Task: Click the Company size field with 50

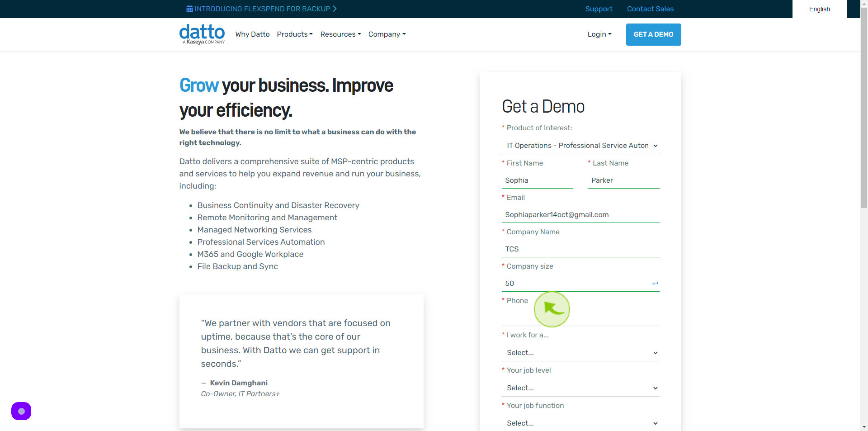Action: point(580,284)
